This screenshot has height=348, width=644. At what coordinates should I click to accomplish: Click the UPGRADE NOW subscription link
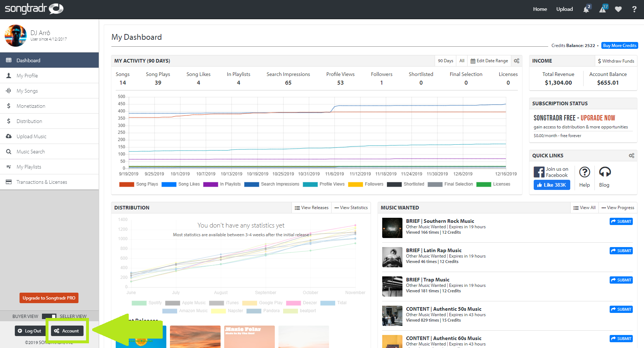598,118
